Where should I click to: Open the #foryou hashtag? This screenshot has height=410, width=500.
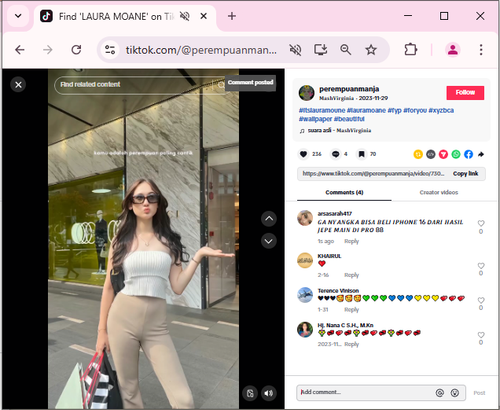tap(415, 110)
